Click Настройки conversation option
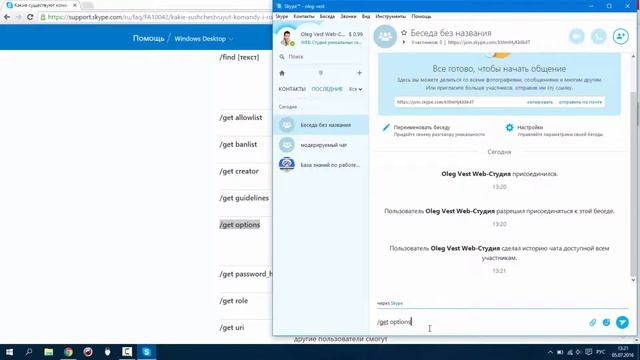The width and height of the screenshot is (640, 360). tap(530, 127)
